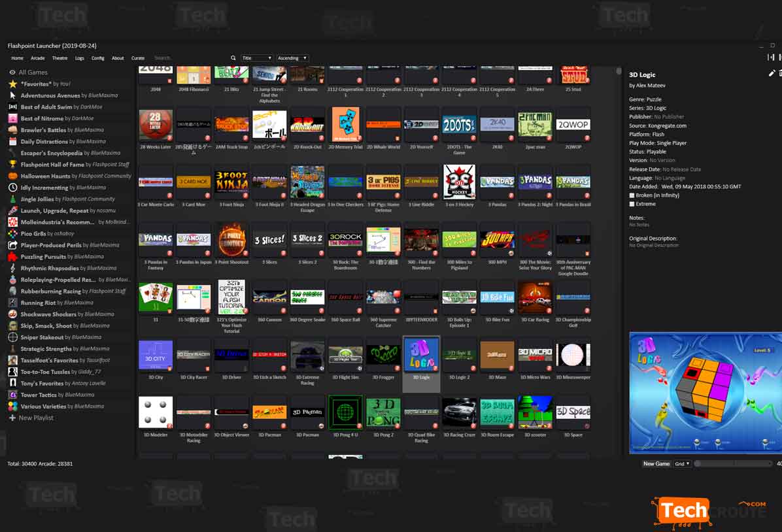This screenshot has width=782, height=532.
Task: Click the New Game button
Action: click(656, 463)
